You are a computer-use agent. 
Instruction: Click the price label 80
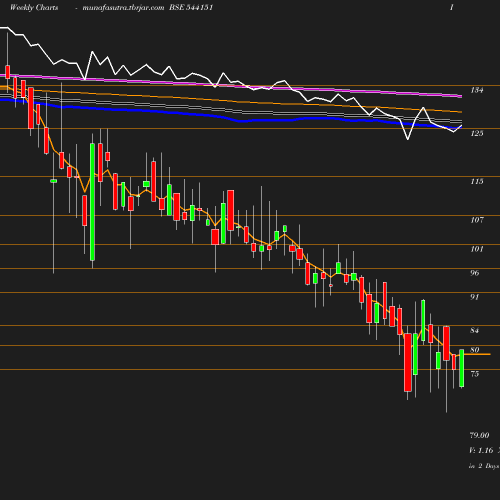coord(475,350)
